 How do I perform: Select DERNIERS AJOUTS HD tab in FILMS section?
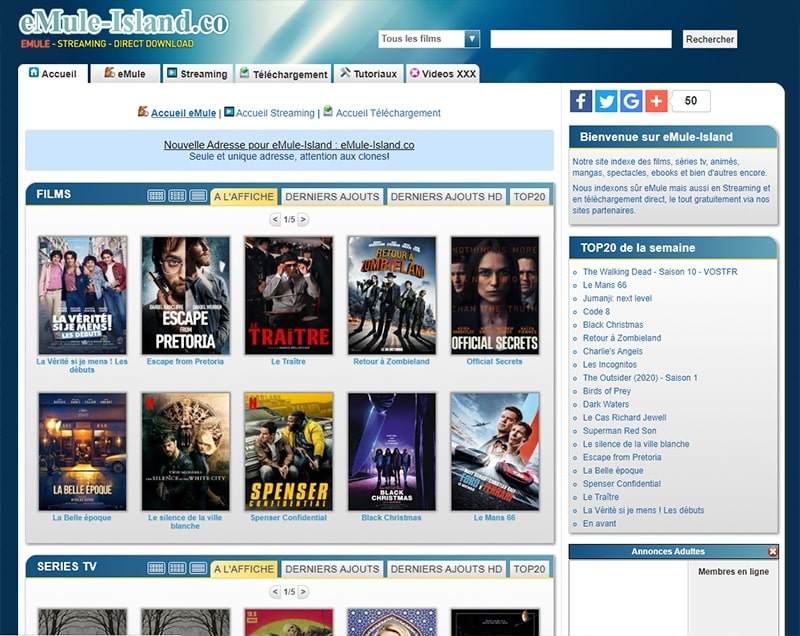[446, 196]
